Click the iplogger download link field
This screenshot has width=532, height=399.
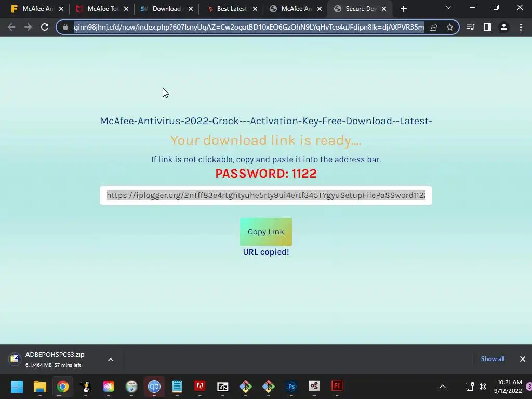(x=266, y=195)
